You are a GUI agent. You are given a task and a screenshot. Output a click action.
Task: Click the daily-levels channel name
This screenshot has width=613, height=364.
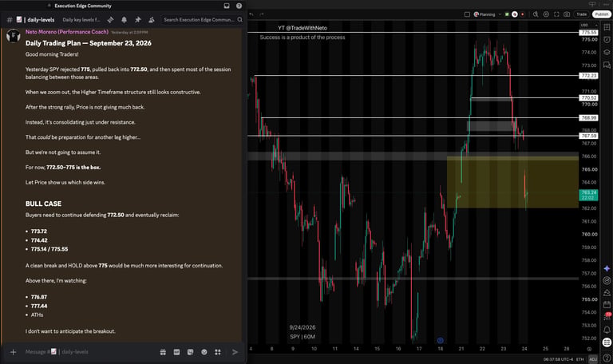tap(41, 19)
